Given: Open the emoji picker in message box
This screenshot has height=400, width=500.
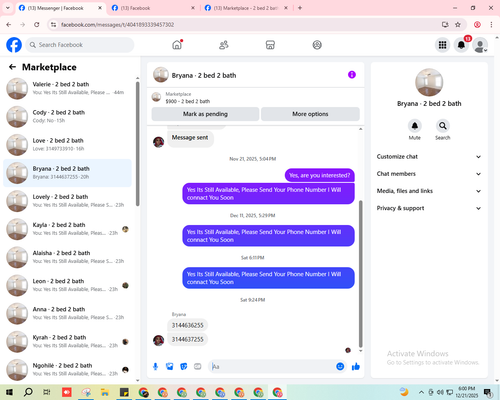Looking at the screenshot, I should click(x=340, y=367).
